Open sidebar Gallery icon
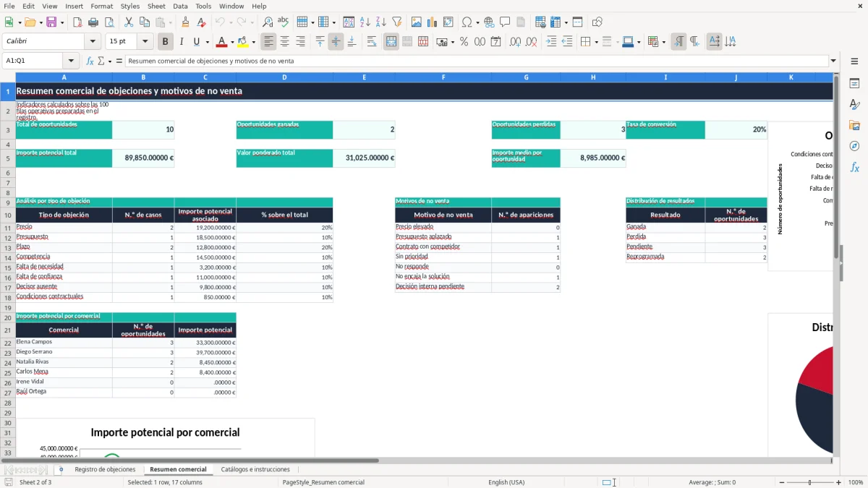The height and width of the screenshot is (488, 868). (x=854, y=125)
